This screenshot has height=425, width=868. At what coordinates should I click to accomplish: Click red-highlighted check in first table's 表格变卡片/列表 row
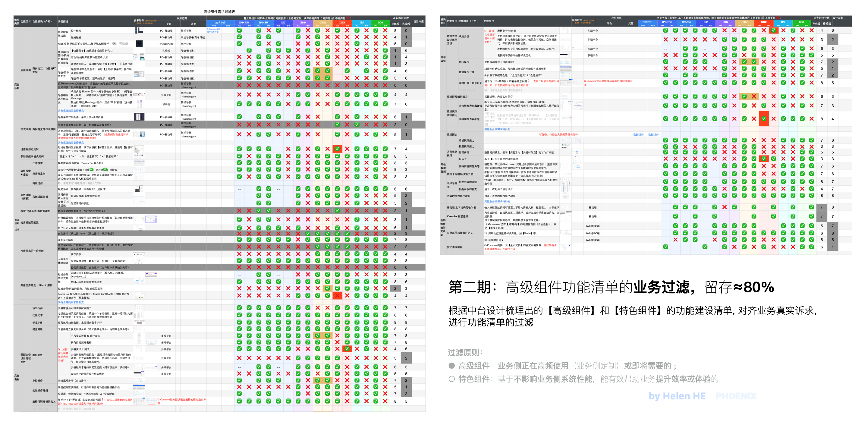[x=347, y=349]
